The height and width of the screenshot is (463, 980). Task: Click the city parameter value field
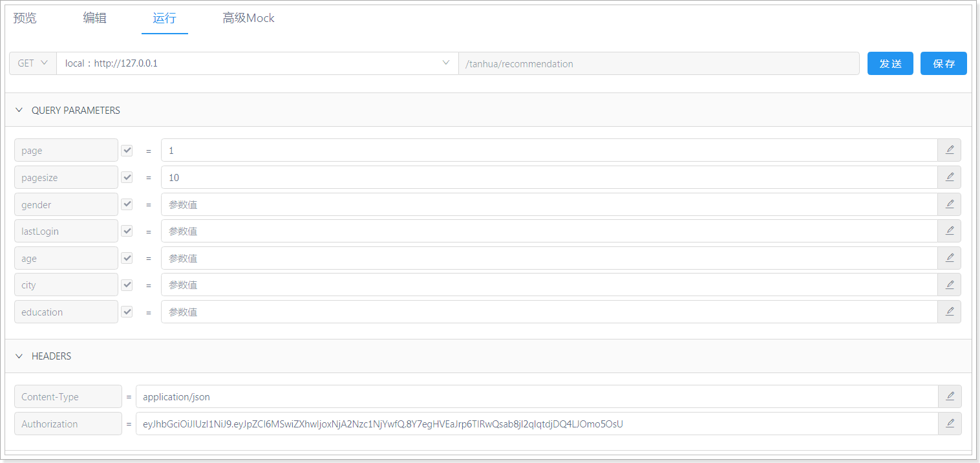coord(548,285)
